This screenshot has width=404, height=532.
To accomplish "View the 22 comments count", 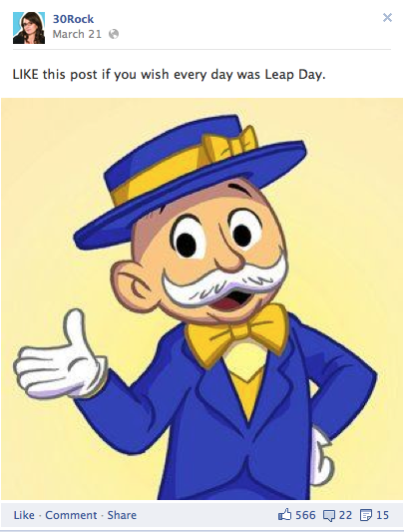I will [x=345, y=515].
